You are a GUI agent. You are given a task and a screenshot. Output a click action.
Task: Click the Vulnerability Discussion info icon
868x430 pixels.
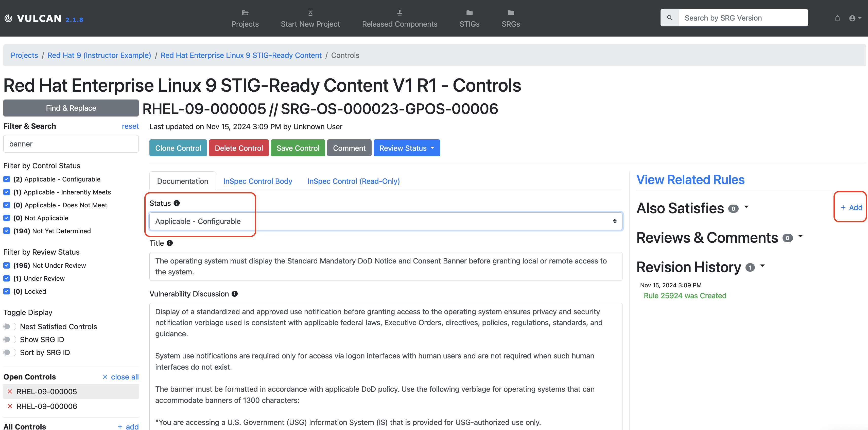click(235, 294)
